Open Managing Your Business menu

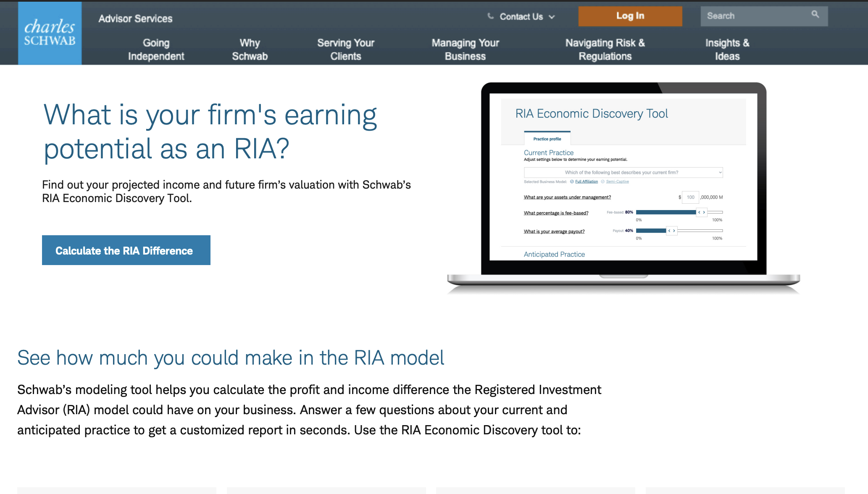[465, 49]
